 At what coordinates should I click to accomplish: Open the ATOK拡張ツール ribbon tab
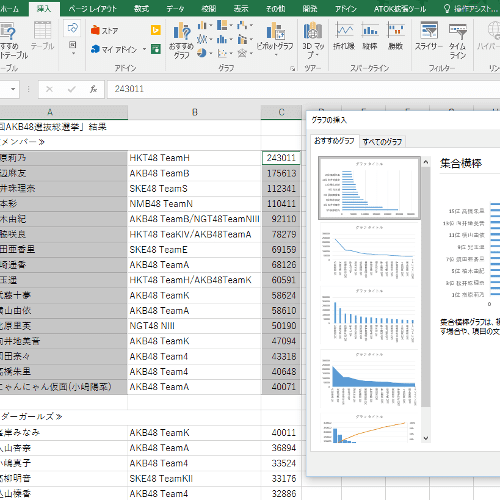coord(400,9)
